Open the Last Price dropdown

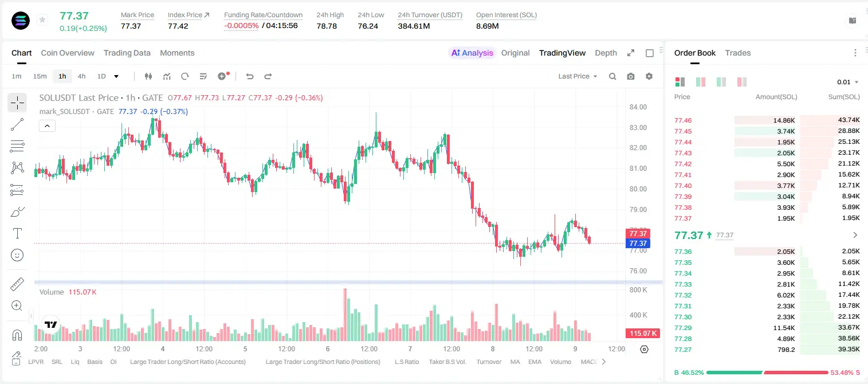coord(578,76)
